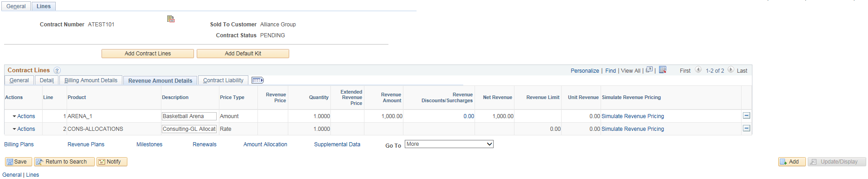
Task: Click the View All link
Action: 630,71
